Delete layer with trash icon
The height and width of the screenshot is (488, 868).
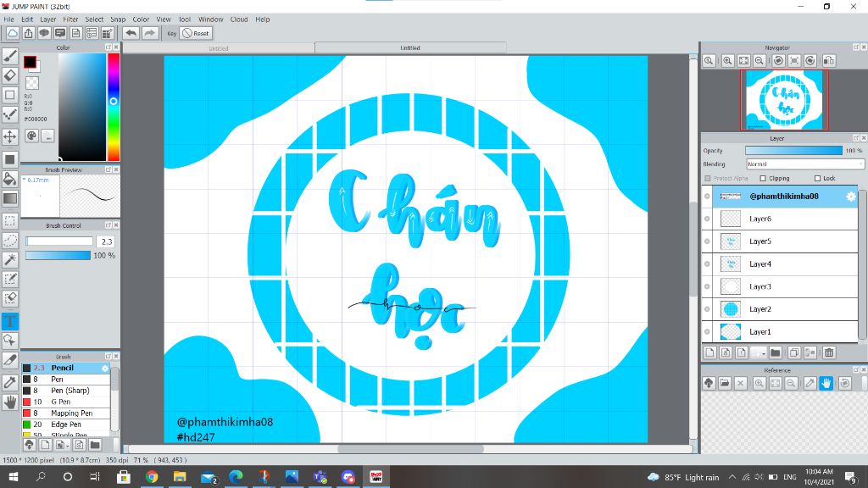[829, 352]
